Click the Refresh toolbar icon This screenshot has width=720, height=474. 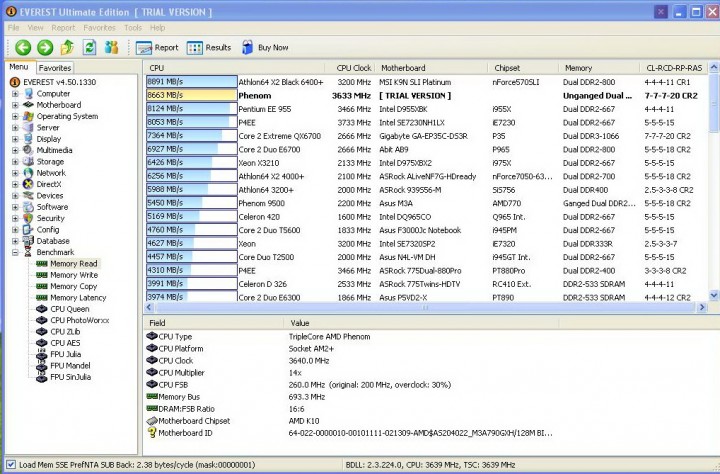(90, 47)
